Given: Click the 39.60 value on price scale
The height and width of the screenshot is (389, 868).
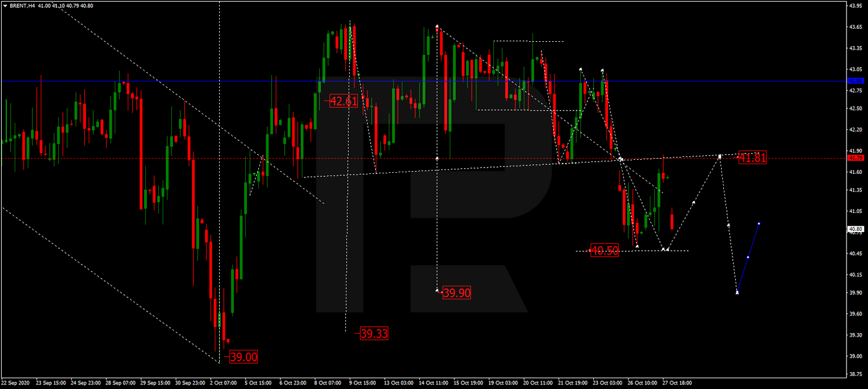Looking at the screenshot, I should click(x=854, y=314).
